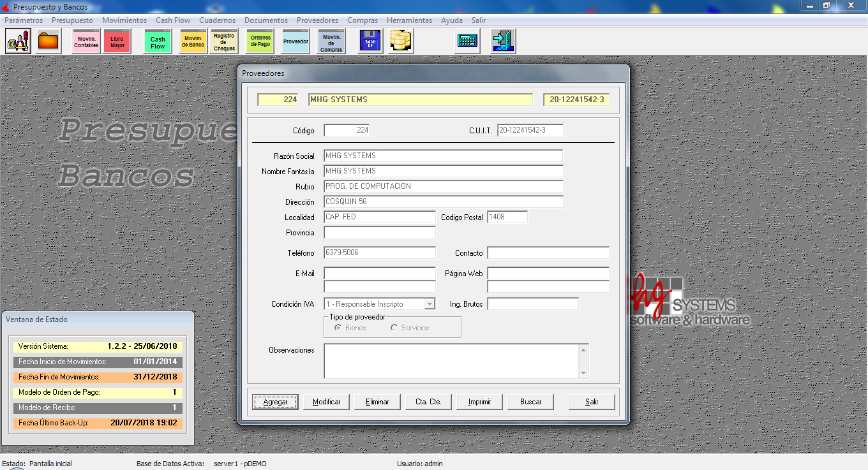This screenshot has width=868, height=470.
Task: Click the Back Up floppy disk icon
Action: click(370, 41)
